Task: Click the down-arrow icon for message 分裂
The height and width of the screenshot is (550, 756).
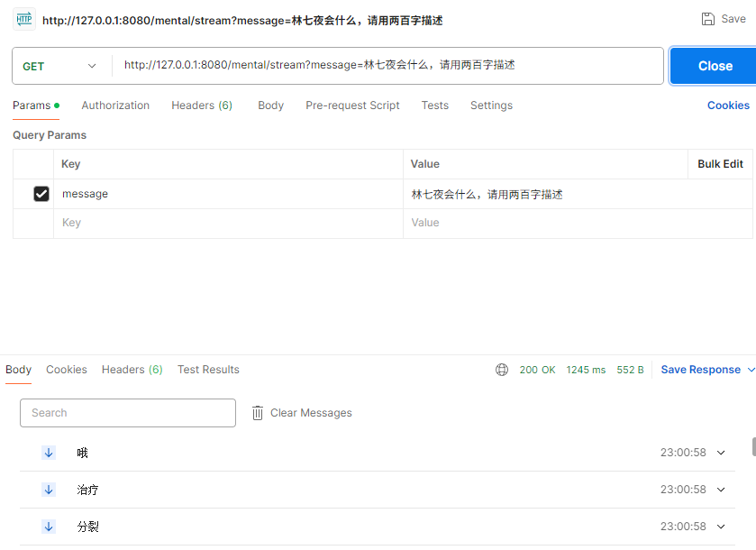Action: pos(49,527)
